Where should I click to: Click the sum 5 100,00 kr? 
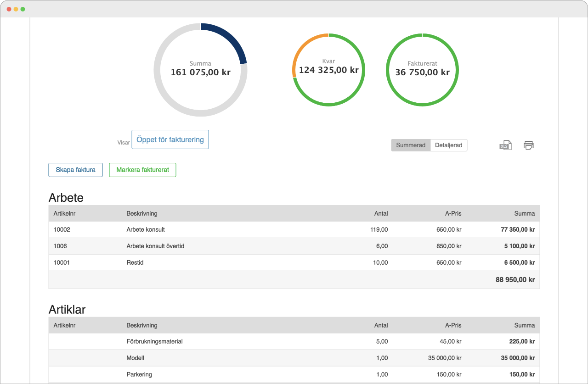tap(520, 246)
